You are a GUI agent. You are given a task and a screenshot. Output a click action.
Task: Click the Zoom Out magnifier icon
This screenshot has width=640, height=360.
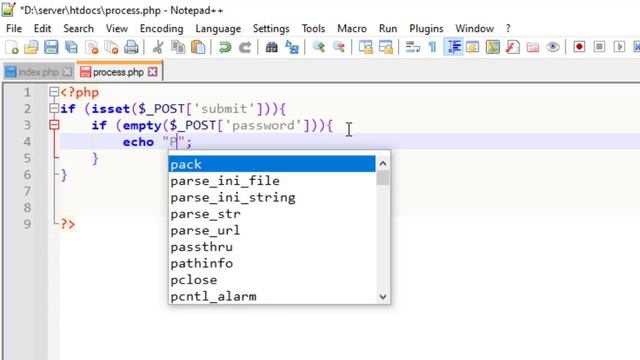(x=339, y=47)
